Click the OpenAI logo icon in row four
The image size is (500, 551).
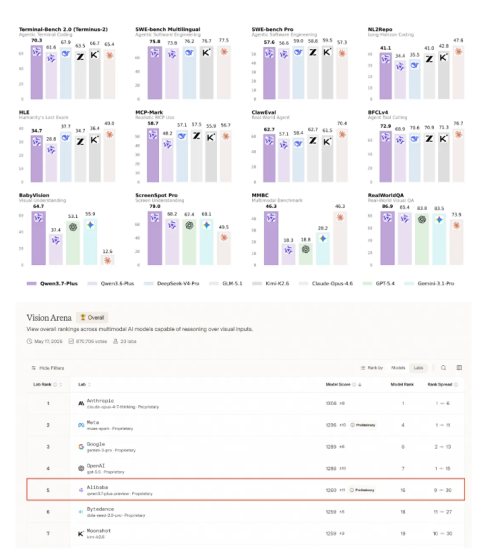[81, 468]
